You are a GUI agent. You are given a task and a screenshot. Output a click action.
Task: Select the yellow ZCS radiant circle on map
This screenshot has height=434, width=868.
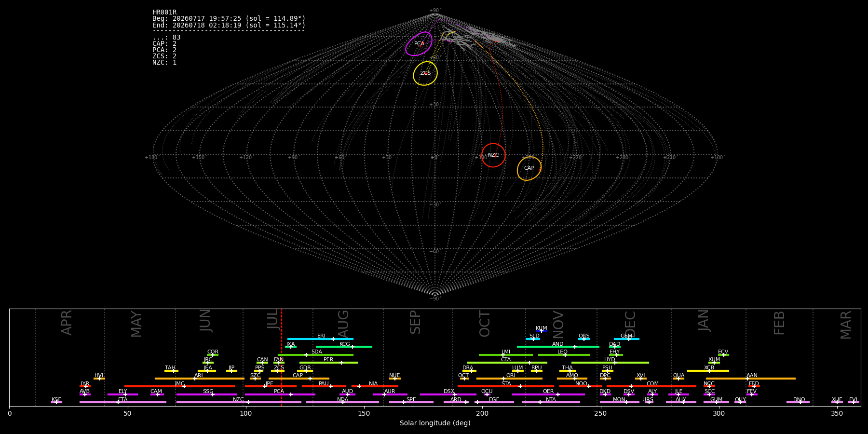[425, 73]
